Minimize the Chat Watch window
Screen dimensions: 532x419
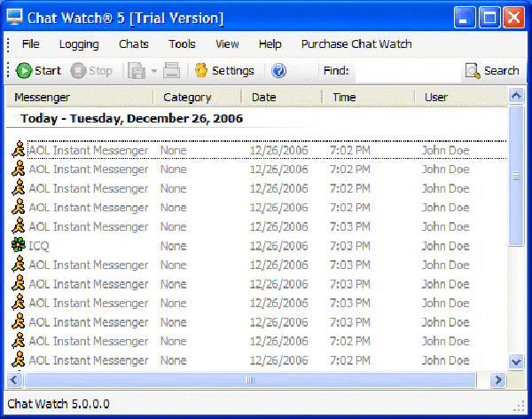465,17
